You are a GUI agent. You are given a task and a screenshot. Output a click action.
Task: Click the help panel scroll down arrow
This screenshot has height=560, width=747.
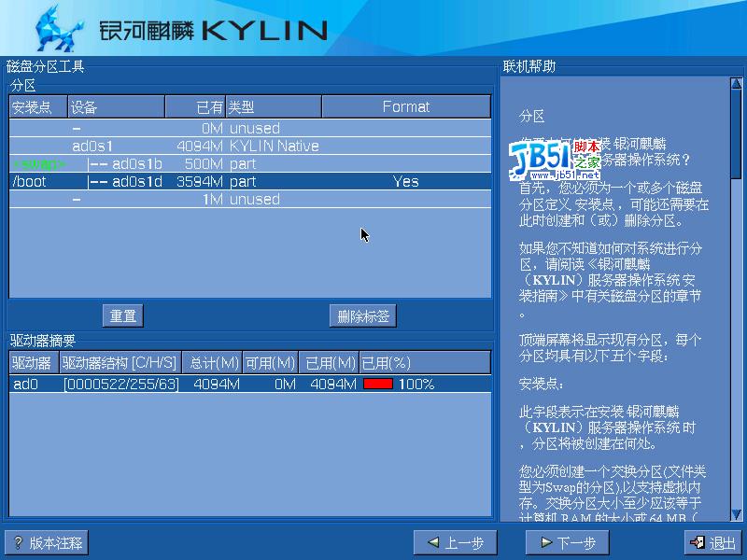[x=736, y=514]
